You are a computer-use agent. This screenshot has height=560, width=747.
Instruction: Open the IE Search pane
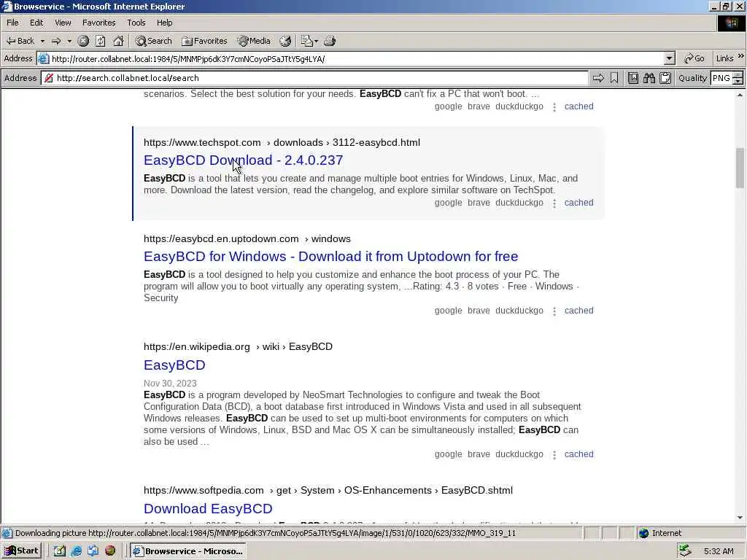(153, 41)
